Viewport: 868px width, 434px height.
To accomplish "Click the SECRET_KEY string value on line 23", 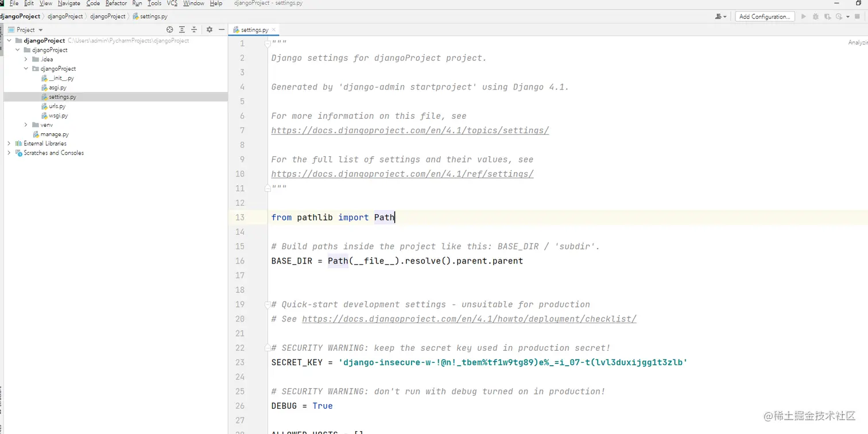I will click(x=513, y=362).
